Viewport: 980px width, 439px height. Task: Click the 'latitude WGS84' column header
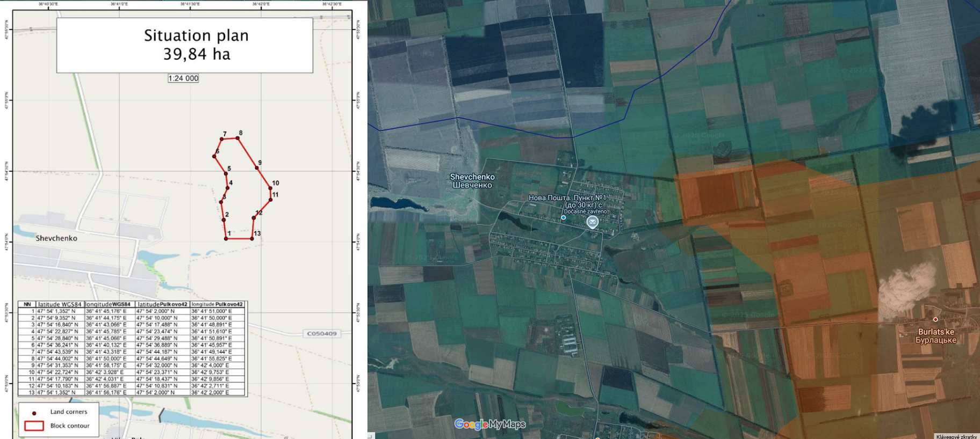pos(60,304)
